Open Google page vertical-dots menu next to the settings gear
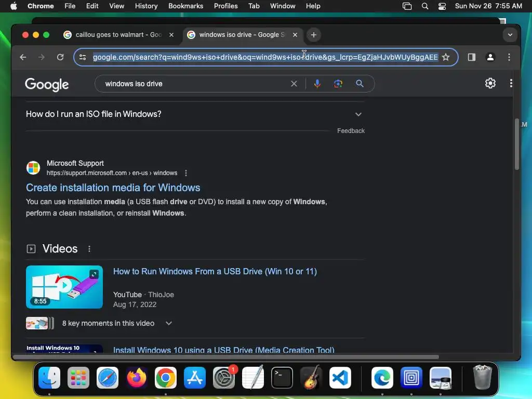Viewport: 532px width, 399px height. (x=511, y=83)
